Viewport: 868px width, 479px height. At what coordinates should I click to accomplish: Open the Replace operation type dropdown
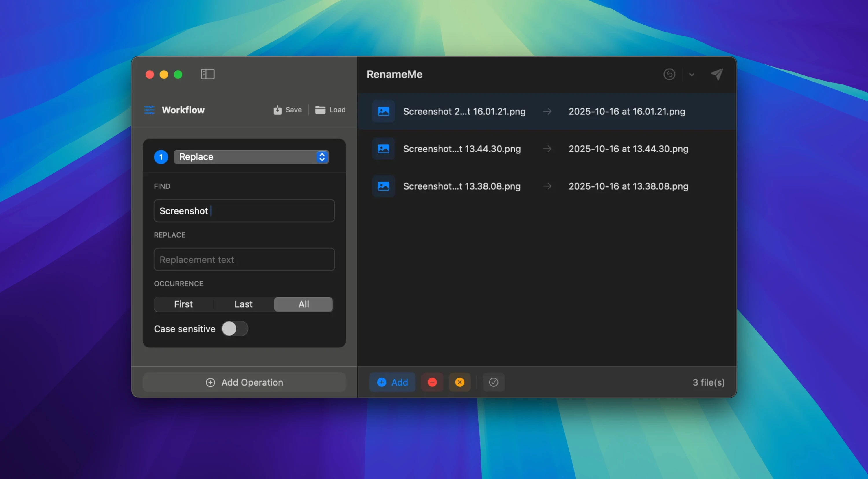click(x=251, y=157)
